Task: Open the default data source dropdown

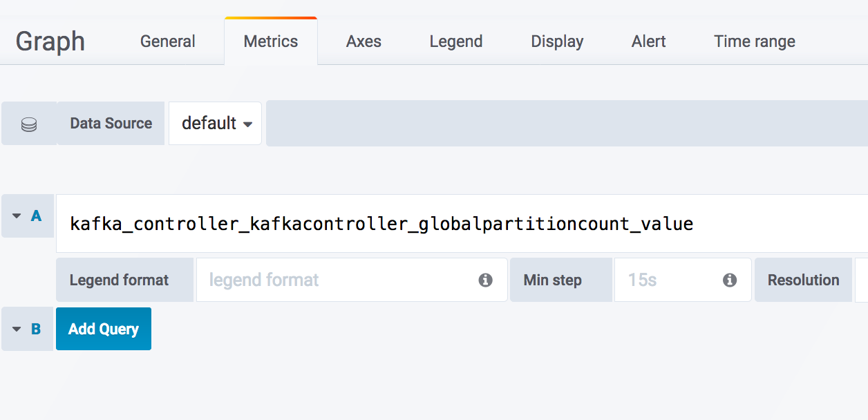Action: [216, 124]
